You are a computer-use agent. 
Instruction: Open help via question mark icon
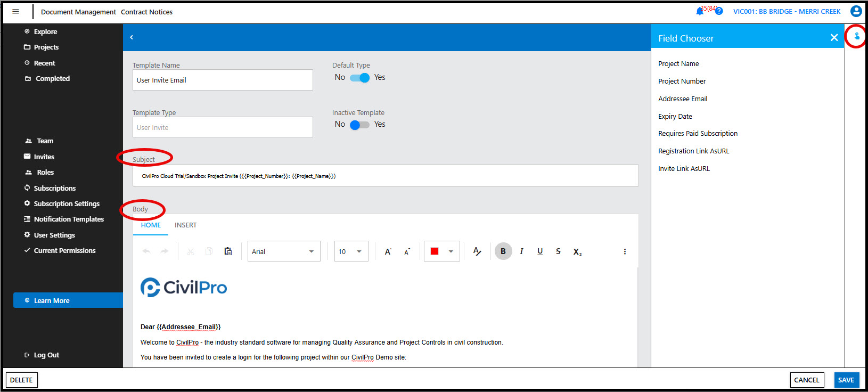719,11
